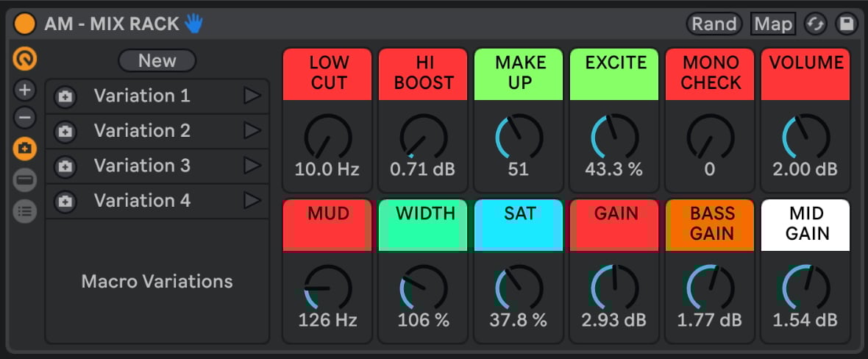
Task: Click the MAKE UP knob dial
Action: click(x=519, y=137)
